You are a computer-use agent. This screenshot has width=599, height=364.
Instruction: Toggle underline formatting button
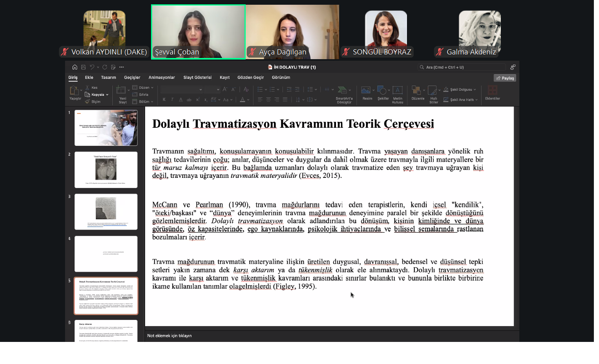pyautogui.click(x=181, y=100)
